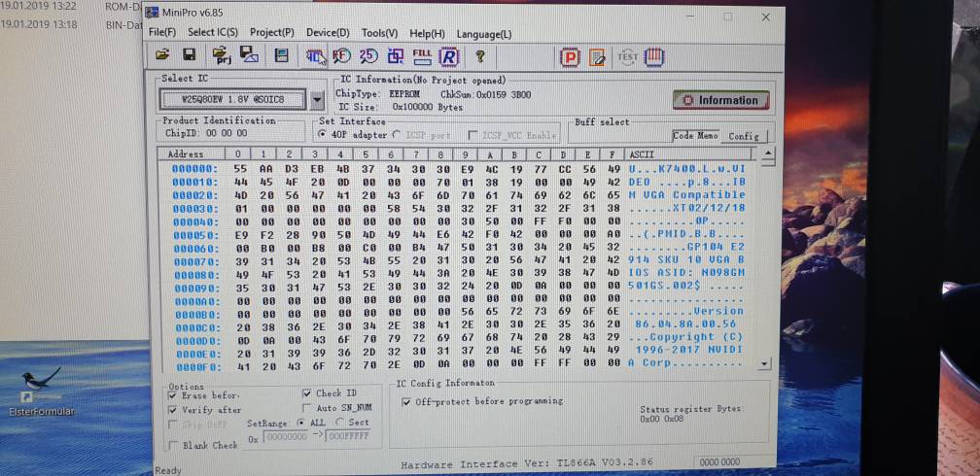
Task: Toggle the Check ID checkbox
Action: (x=307, y=393)
